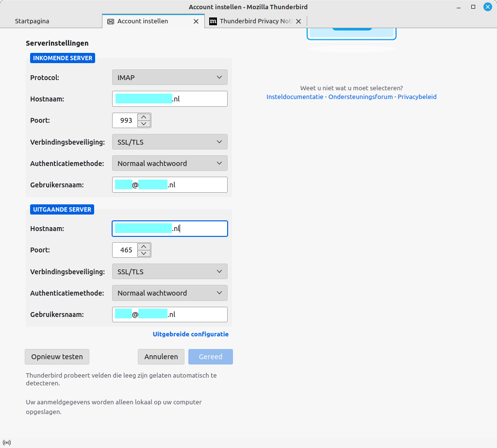Switch to the Startpagina tab
Viewport: 497px width, 448px height.
coord(32,21)
